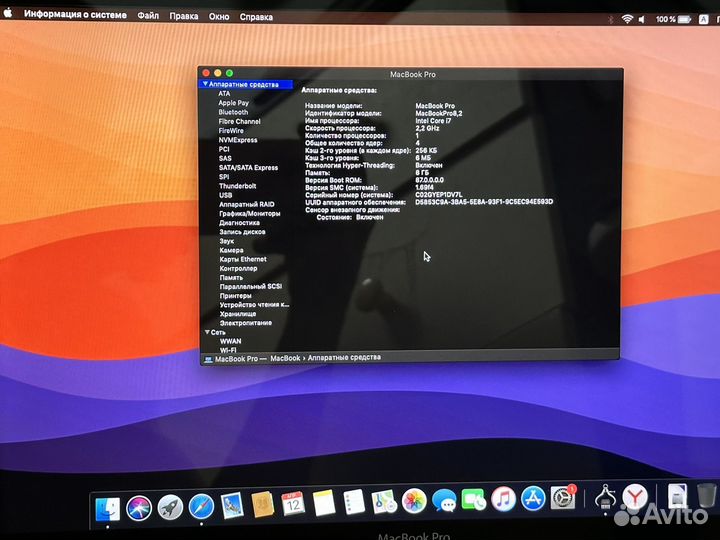Collapse Аппаратные средства disclosure triangle
The height and width of the screenshot is (540, 720).
tap(205, 84)
